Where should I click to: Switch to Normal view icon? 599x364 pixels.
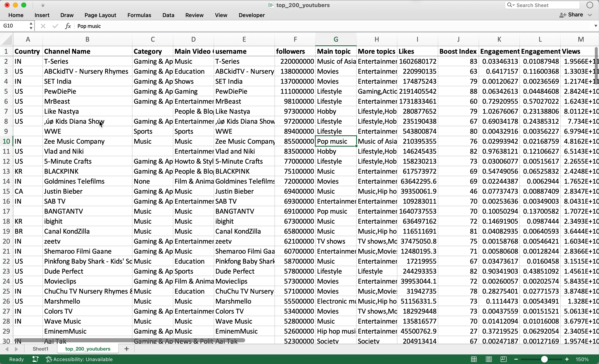click(x=474, y=359)
